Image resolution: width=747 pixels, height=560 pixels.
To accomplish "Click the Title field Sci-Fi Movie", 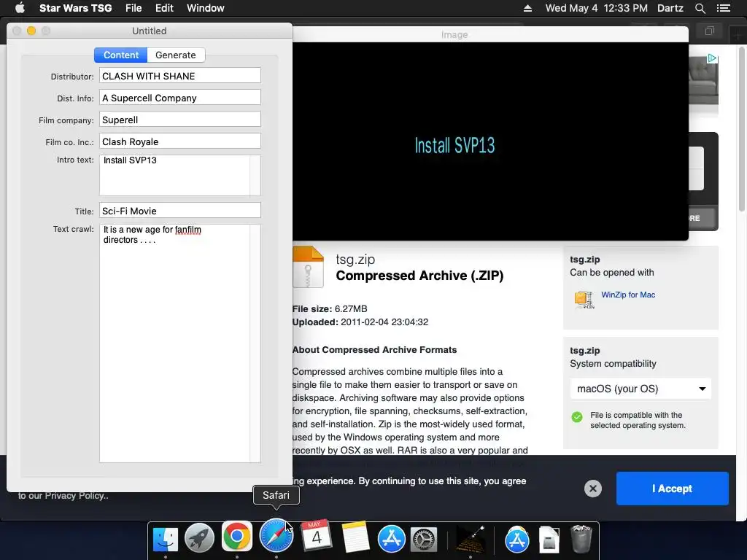I will pos(179,211).
